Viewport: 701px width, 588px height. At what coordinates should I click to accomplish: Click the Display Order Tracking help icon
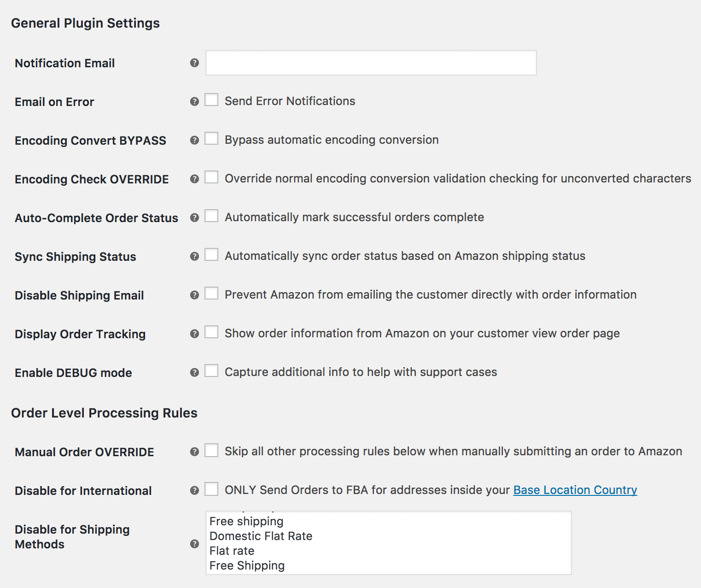pyautogui.click(x=194, y=333)
